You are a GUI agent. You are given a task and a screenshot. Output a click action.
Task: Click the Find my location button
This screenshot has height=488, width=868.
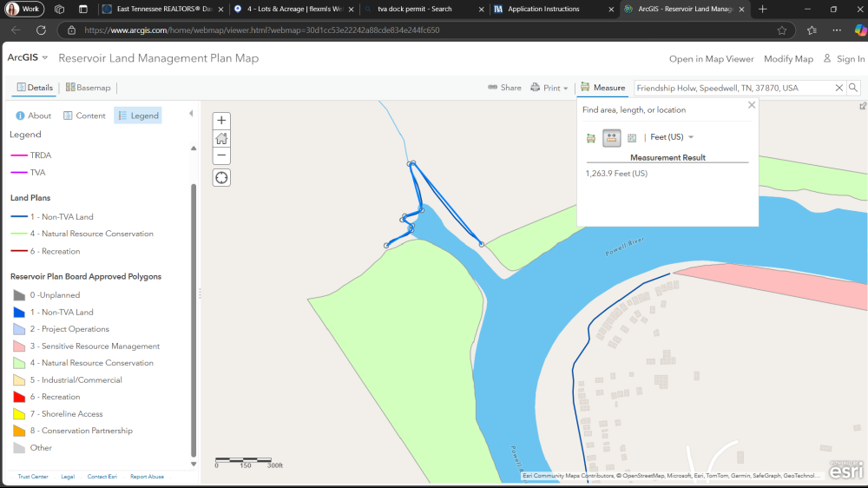[222, 178]
